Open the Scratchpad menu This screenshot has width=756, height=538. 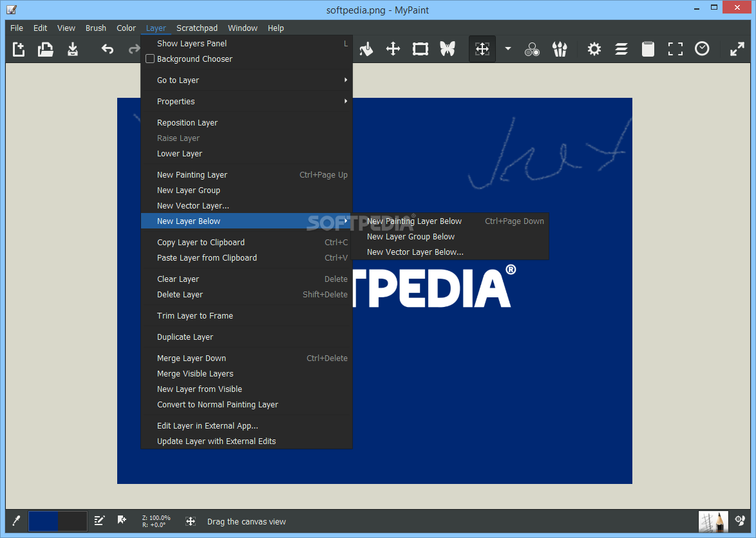click(196, 28)
